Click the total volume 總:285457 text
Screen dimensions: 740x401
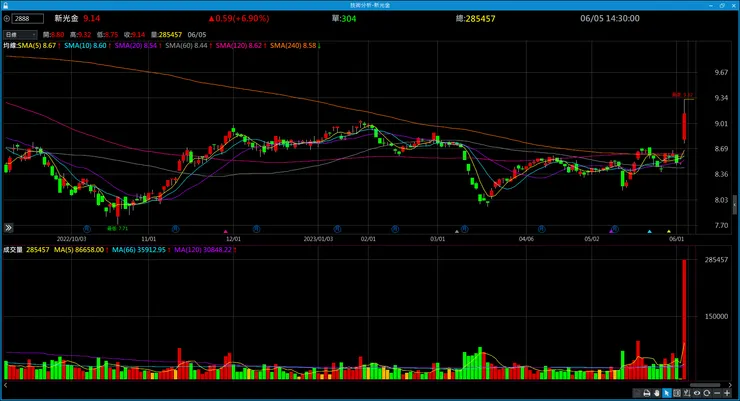[476, 19]
